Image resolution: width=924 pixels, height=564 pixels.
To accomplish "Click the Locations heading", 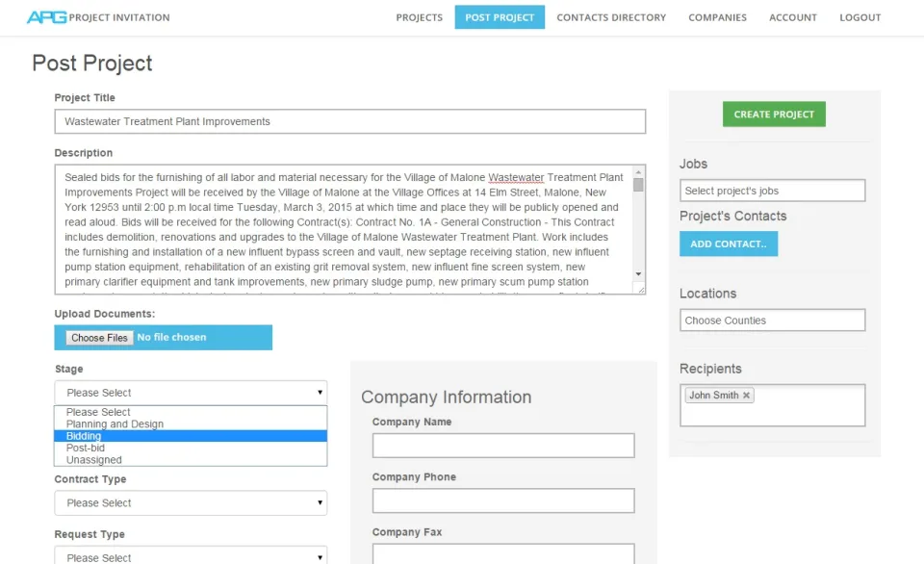I will pos(707,294).
